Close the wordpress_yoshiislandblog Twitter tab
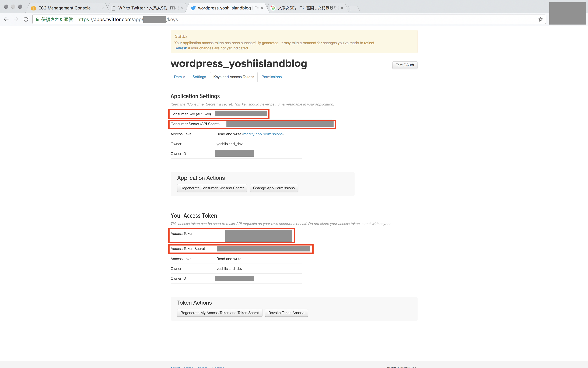588x368 pixels. 262,8
